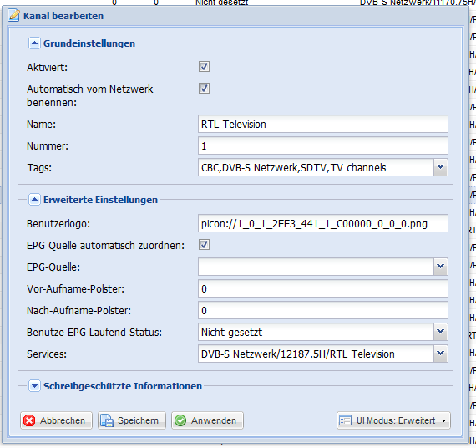Image resolution: width=476 pixels, height=448 pixels.
Task: Expand the Schreibgeschützte Informationen section
Action: (x=34, y=386)
